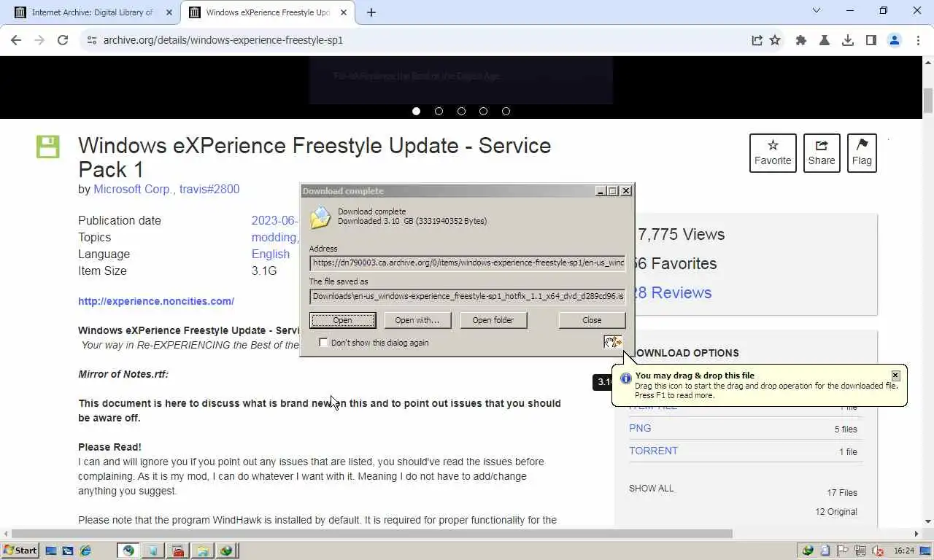Click SHOW ALL download files

pos(652,489)
